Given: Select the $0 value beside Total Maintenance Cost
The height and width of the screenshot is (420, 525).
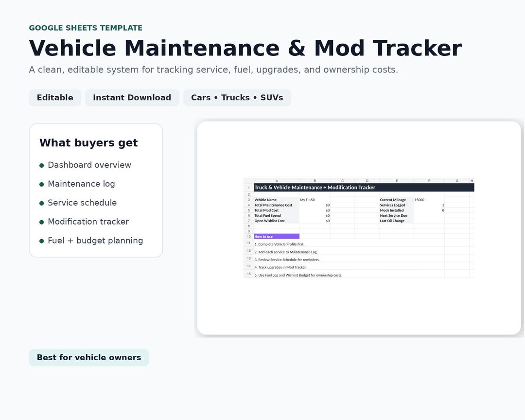Looking at the screenshot, I should pyautogui.click(x=315, y=205).
